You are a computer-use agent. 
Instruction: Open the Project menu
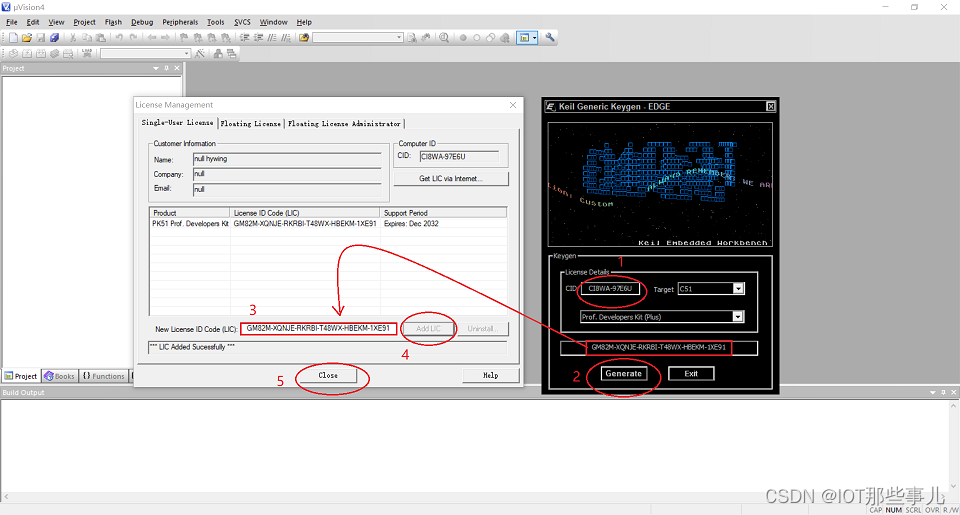tap(84, 22)
